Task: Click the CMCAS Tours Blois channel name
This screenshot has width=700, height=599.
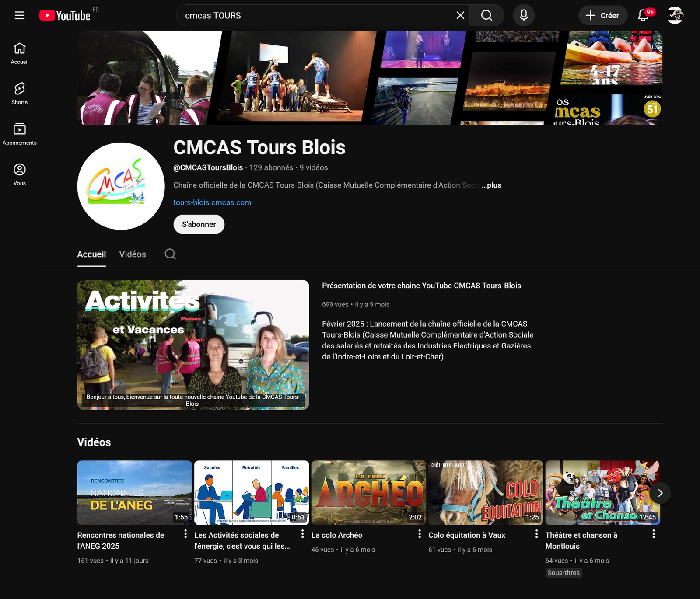Action: [x=259, y=147]
